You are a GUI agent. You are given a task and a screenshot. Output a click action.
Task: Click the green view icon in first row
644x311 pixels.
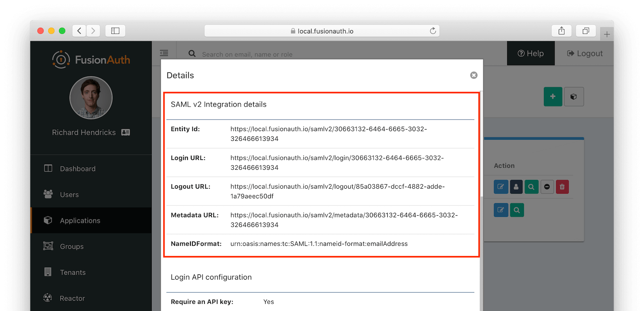coord(531,187)
